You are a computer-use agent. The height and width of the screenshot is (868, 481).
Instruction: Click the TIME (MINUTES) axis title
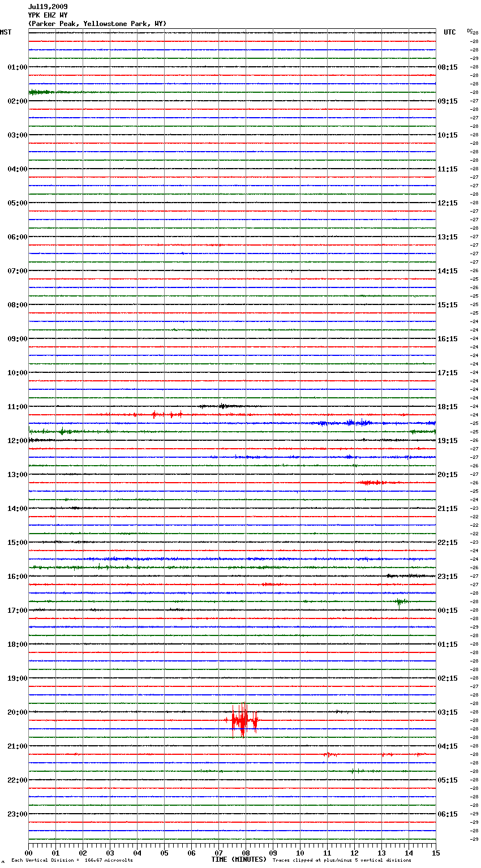[x=239, y=860]
